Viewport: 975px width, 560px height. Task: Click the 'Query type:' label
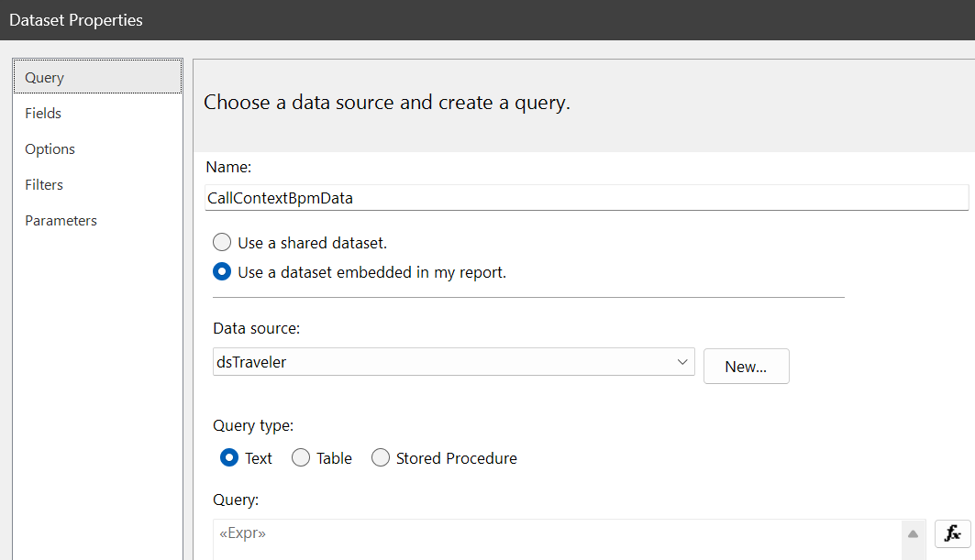(x=253, y=425)
